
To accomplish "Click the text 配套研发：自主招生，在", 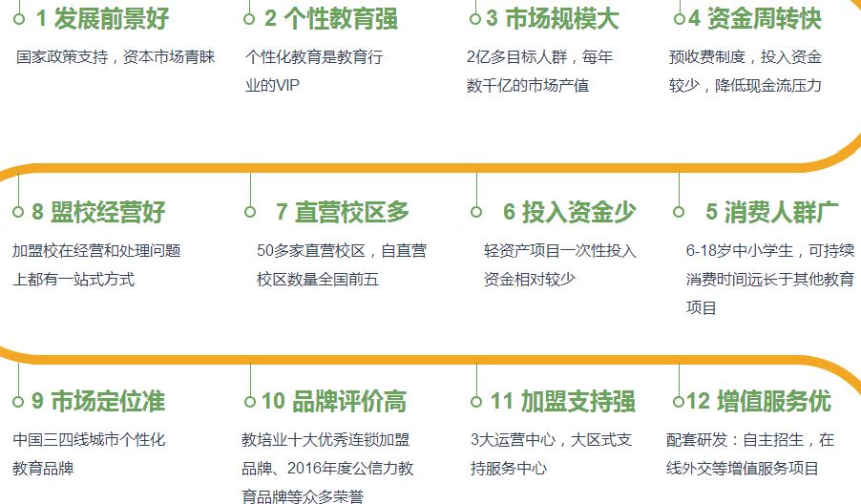I will click(750, 440).
